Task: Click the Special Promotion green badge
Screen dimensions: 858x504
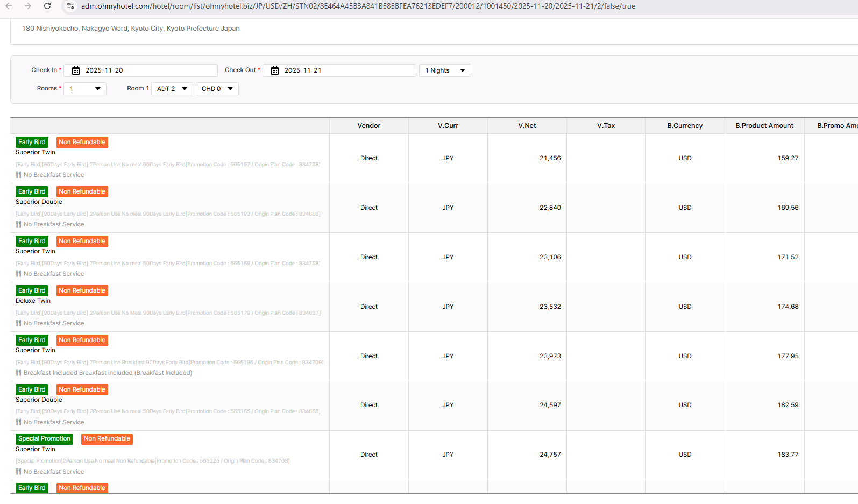Action: pyautogui.click(x=44, y=439)
